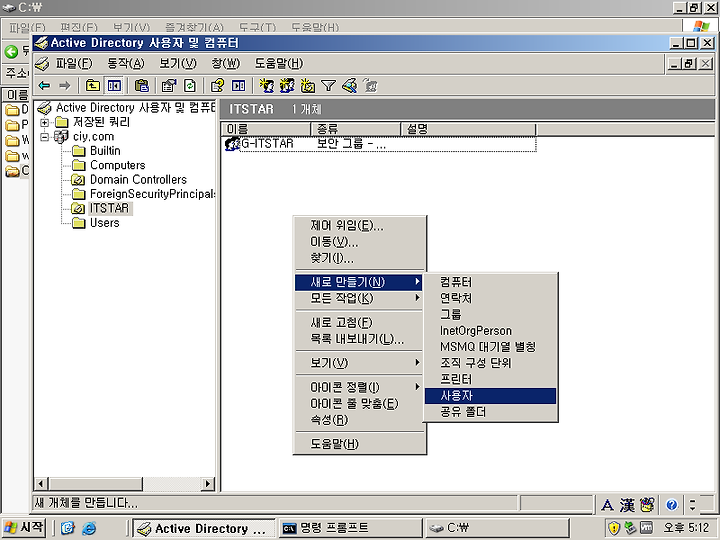
Task: Click the Find objects toolbar icon
Action: (349, 85)
